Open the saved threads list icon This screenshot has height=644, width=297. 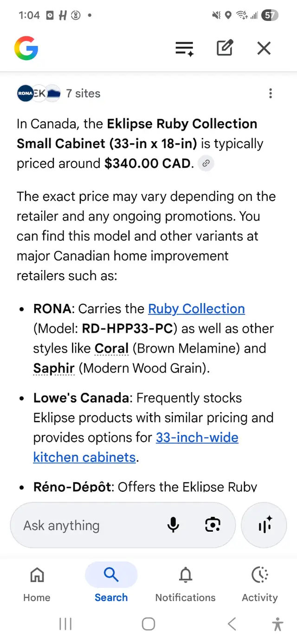tap(184, 48)
